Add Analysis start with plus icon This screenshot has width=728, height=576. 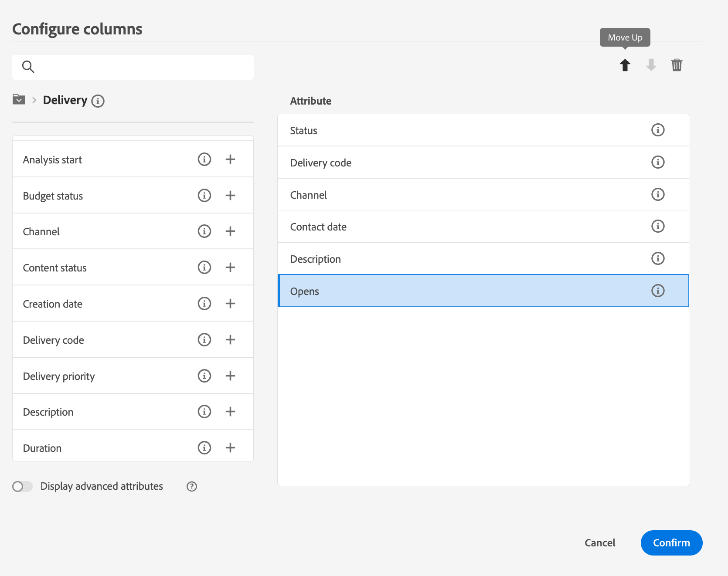(230, 159)
